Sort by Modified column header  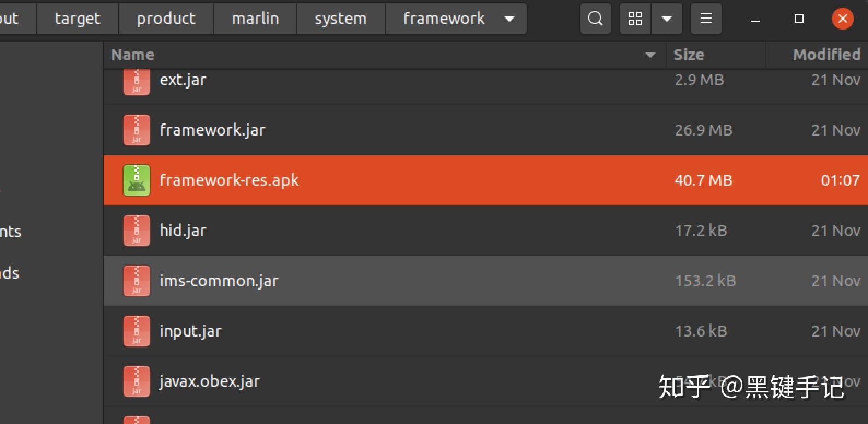click(826, 55)
